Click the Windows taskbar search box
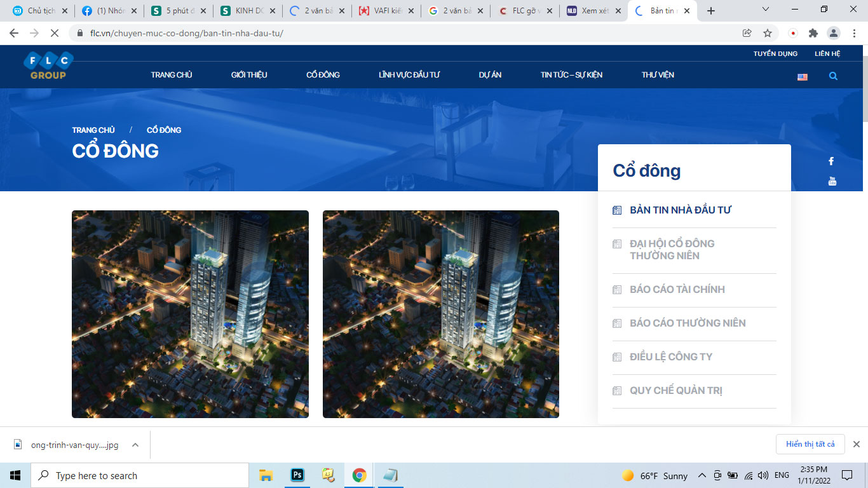The image size is (868, 488). pos(140,475)
